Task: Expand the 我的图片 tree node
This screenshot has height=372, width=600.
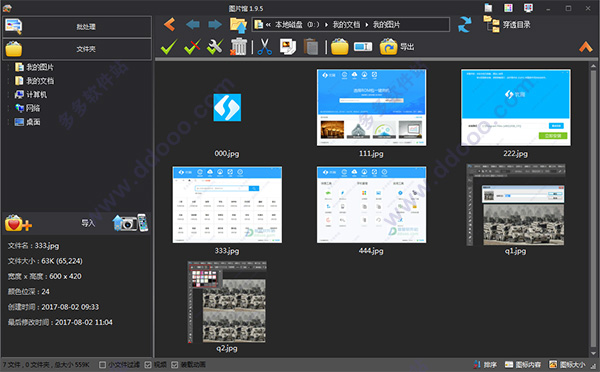Action: pos(9,67)
